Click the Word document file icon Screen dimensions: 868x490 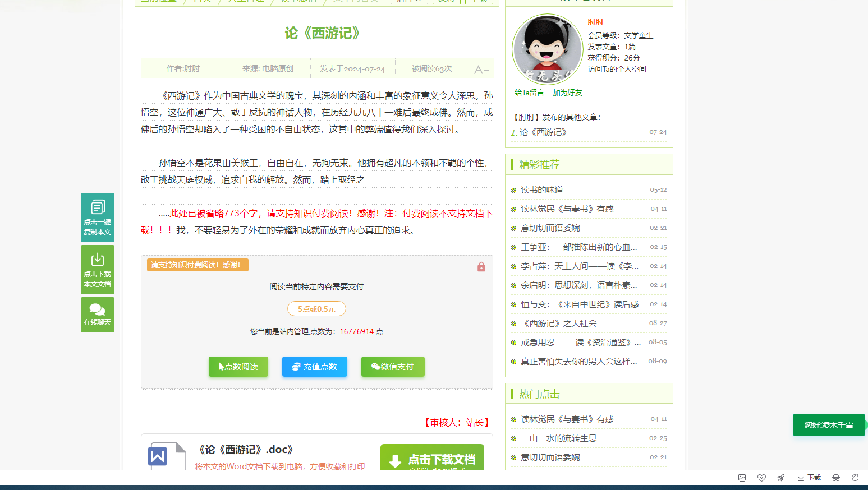click(167, 456)
